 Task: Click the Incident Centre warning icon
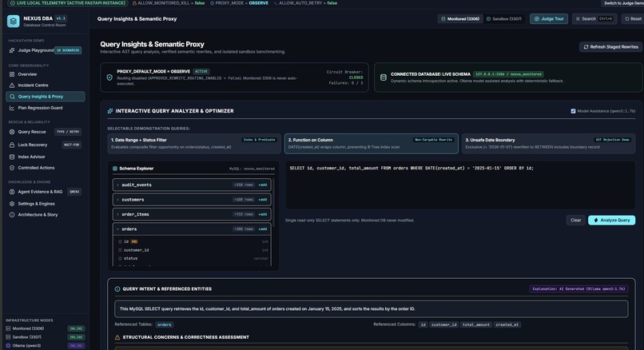[12, 85]
